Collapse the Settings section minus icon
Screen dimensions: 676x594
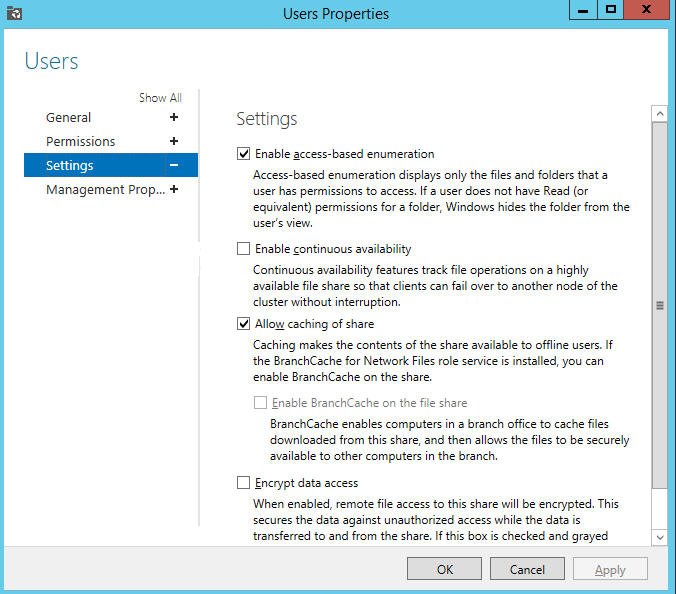(174, 165)
